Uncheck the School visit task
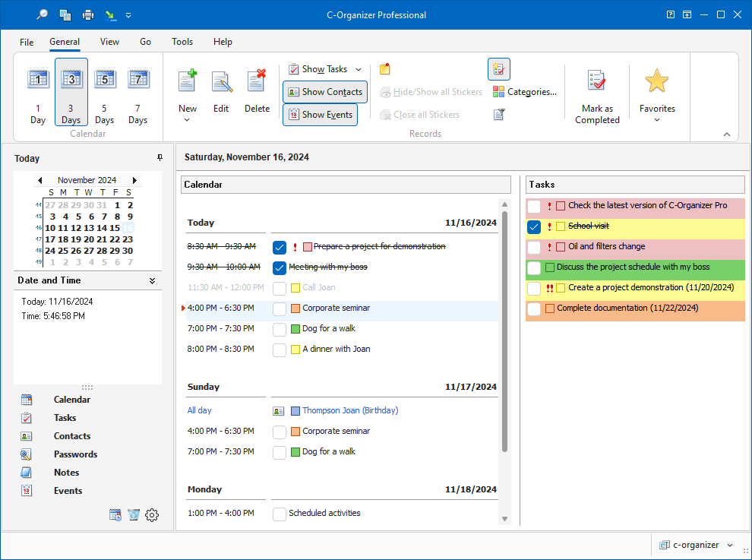752x560 pixels. point(534,227)
